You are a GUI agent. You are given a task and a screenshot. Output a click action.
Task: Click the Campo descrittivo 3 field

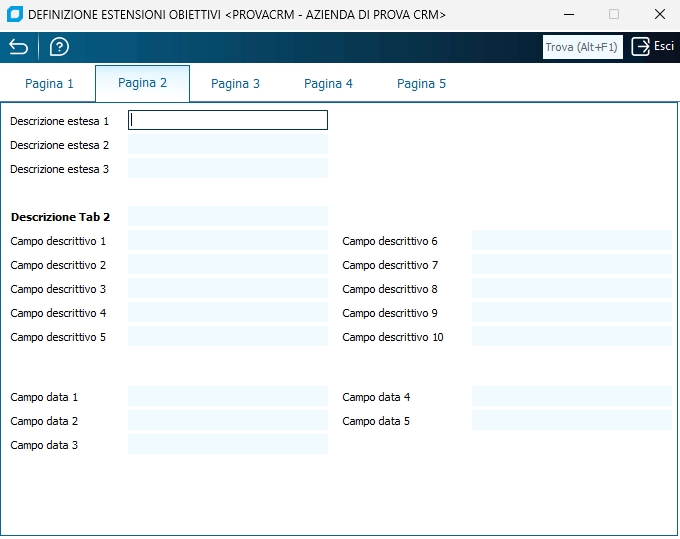coord(228,288)
